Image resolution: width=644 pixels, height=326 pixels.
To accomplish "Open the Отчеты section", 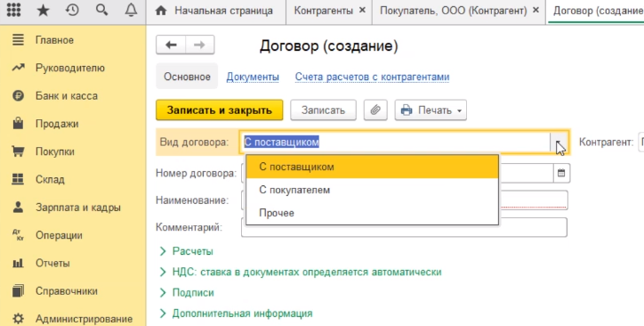I will [52, 263].
